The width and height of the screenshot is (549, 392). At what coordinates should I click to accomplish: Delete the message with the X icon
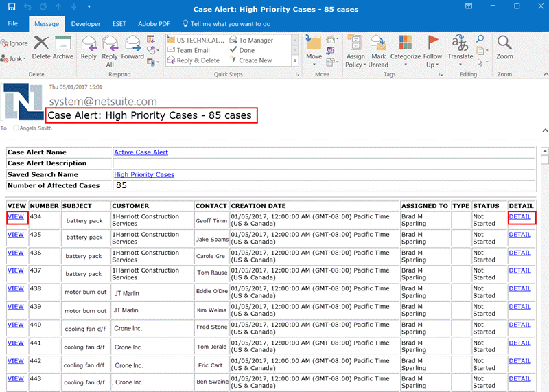click(41, 48)
